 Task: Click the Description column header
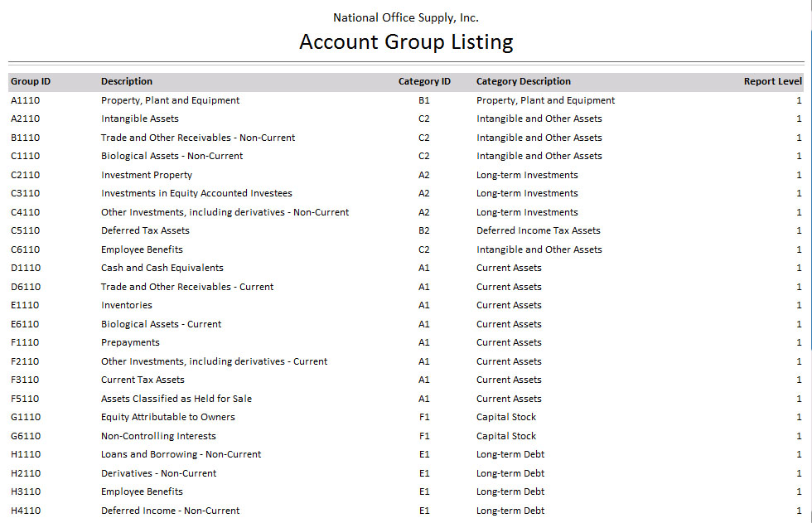coord(127,81)
